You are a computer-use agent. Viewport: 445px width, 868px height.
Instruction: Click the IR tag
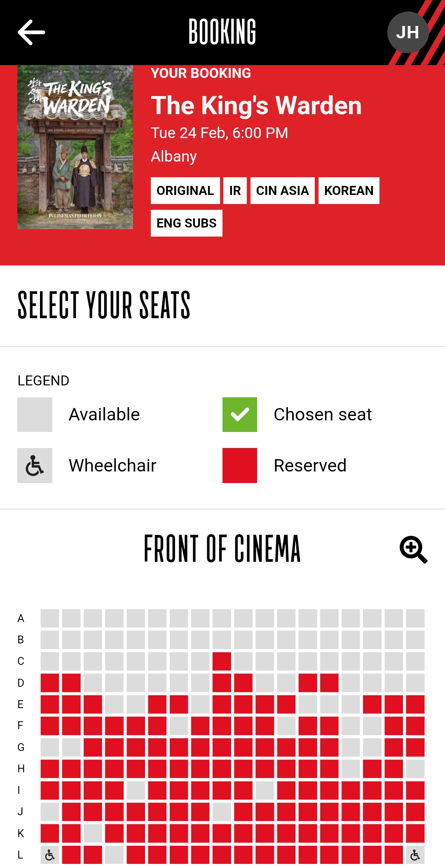pos(235,191)
